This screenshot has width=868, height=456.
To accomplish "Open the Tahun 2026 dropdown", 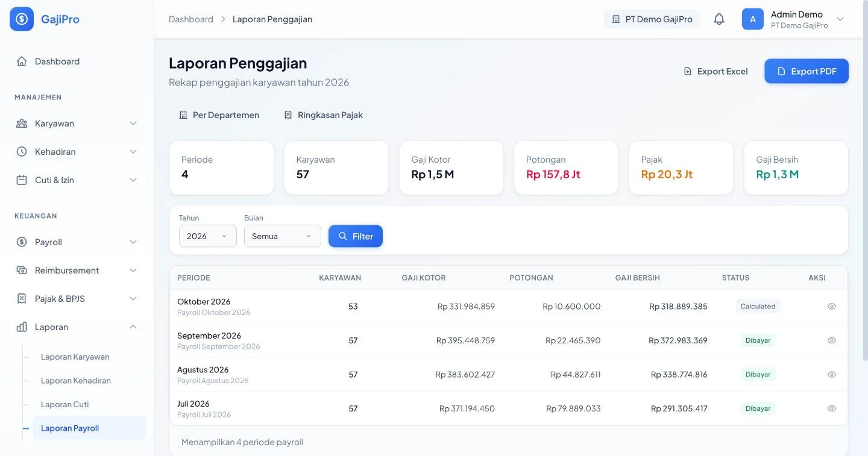I will [x=208, y=236].
